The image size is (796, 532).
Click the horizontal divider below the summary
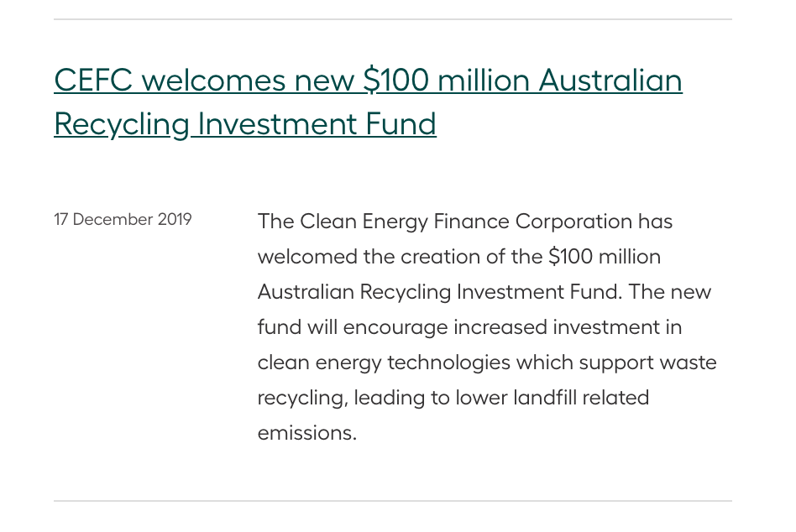click(393, 501)
